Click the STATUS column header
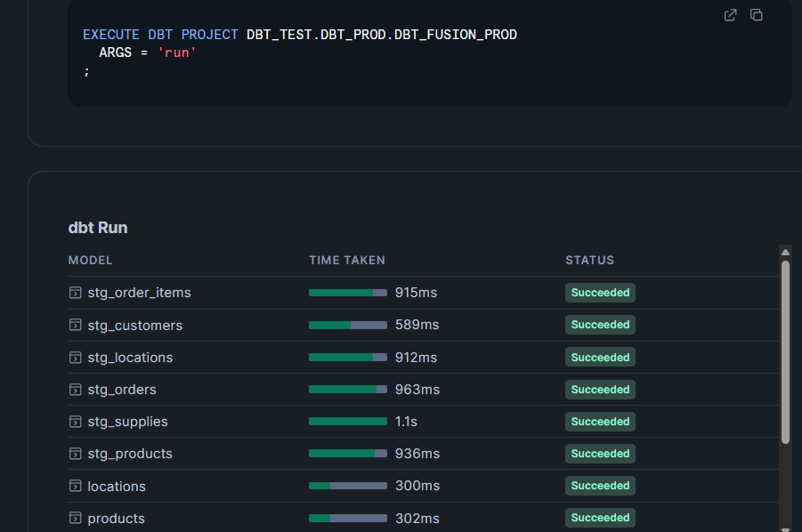 589,260
